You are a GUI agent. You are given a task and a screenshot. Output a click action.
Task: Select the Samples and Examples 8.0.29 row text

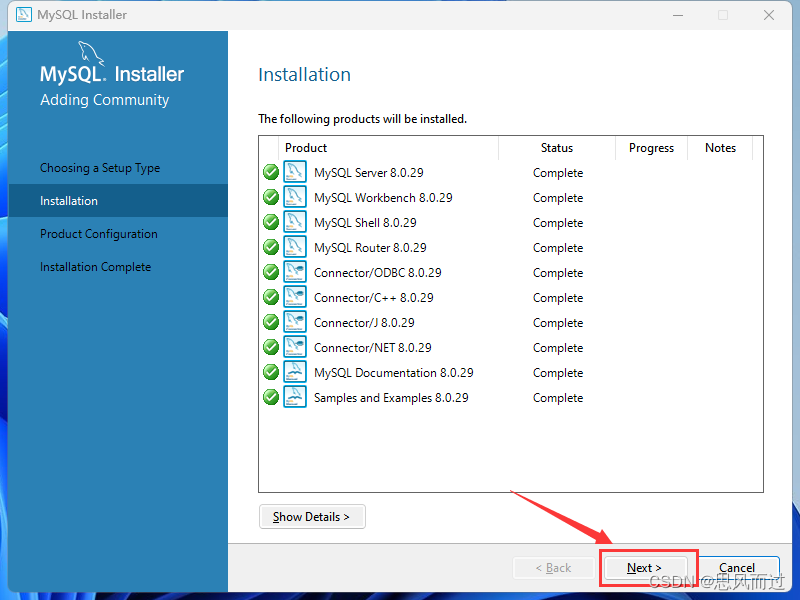click(x=391, y=398)
